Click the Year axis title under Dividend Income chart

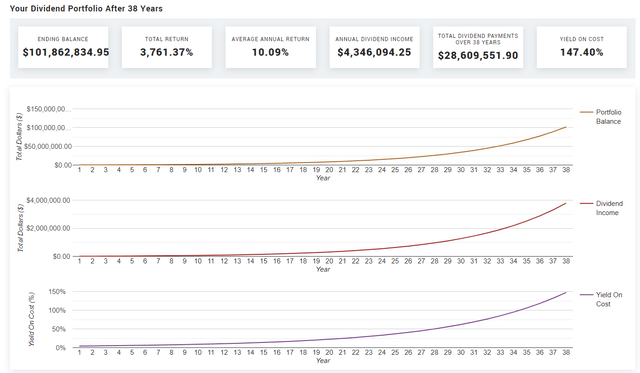pyautogui.click(x=323, y=269)
